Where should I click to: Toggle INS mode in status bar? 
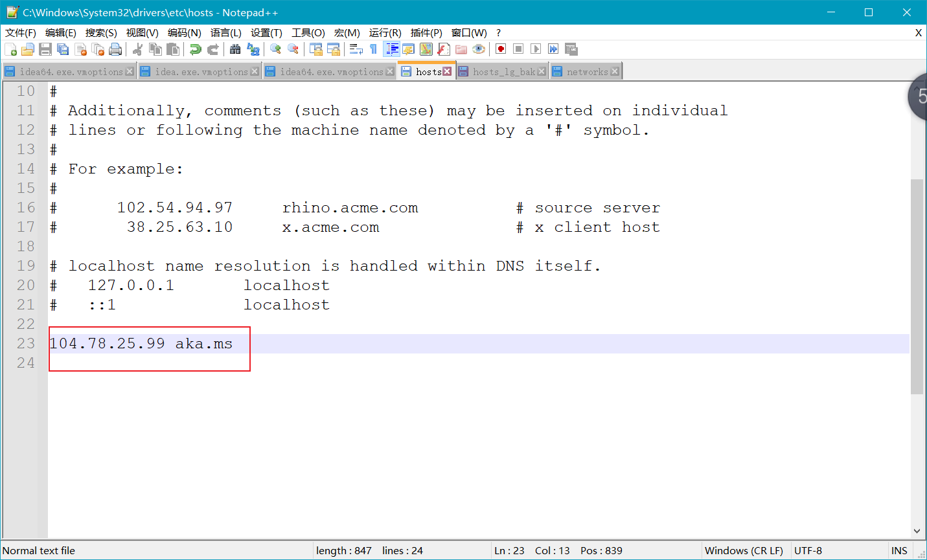(899, 550)
